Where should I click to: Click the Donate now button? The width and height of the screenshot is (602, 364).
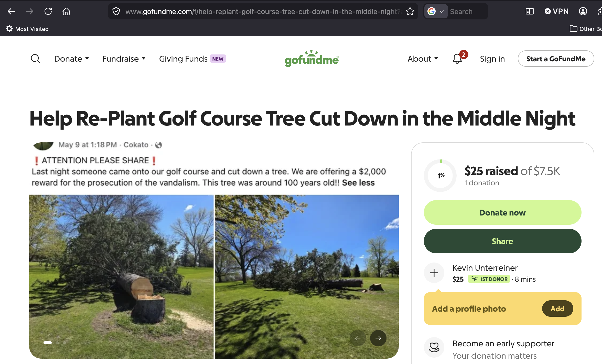point(502,212)
